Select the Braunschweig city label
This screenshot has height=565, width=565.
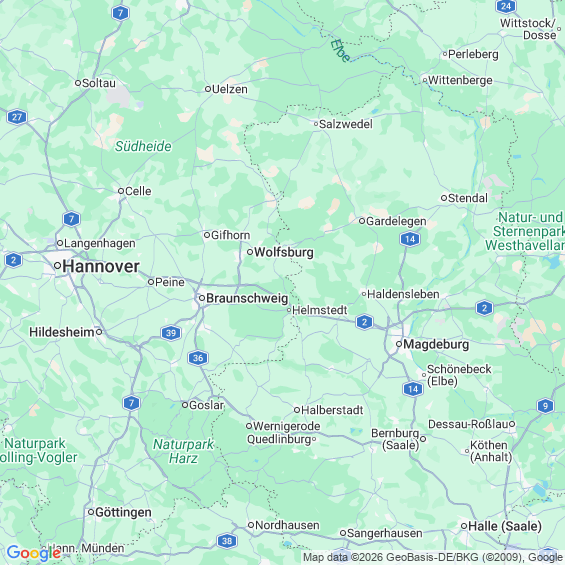[x=247, y=298]
